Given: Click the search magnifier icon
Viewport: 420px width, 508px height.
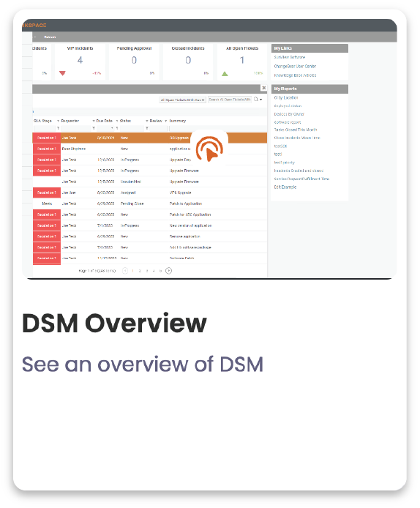Looking at the screenshot, I should [256, 100].
